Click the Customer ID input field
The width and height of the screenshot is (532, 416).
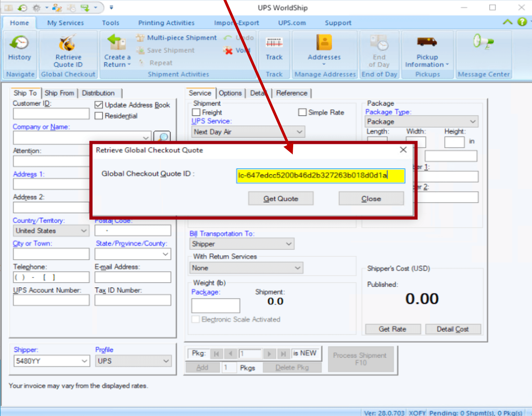pos(51,114)
